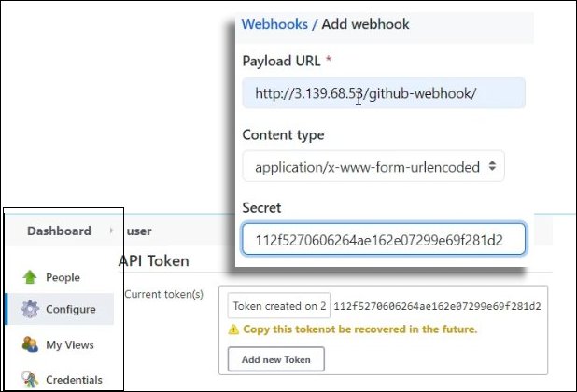
Task: Click the Credentials keys icon
Action: pyautogui.click(x=29, y=380)
